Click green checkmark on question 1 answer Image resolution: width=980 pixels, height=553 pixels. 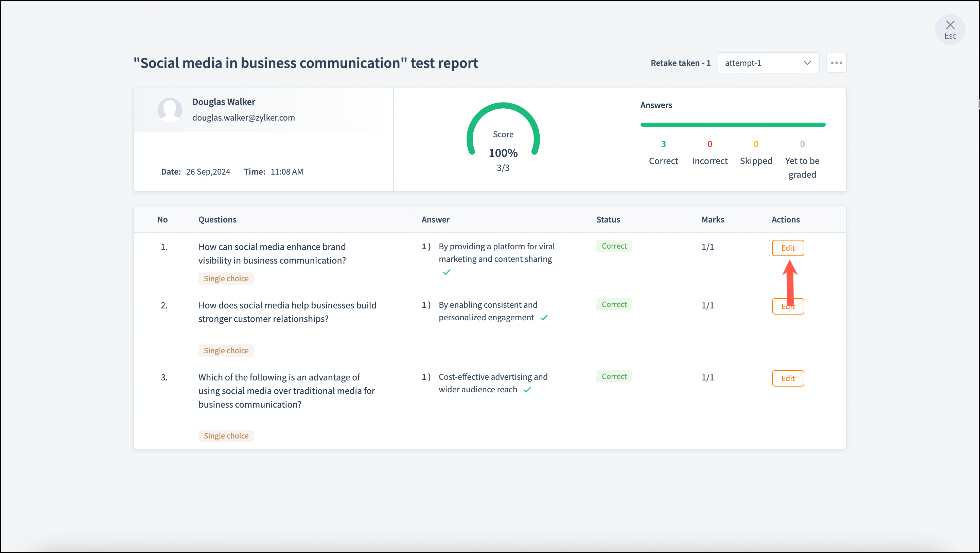[447, 272]
